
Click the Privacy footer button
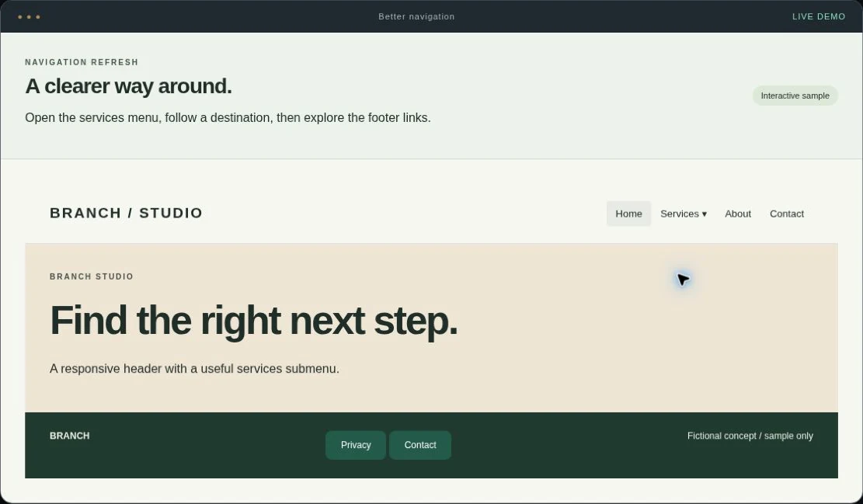(x=356, y=445)
